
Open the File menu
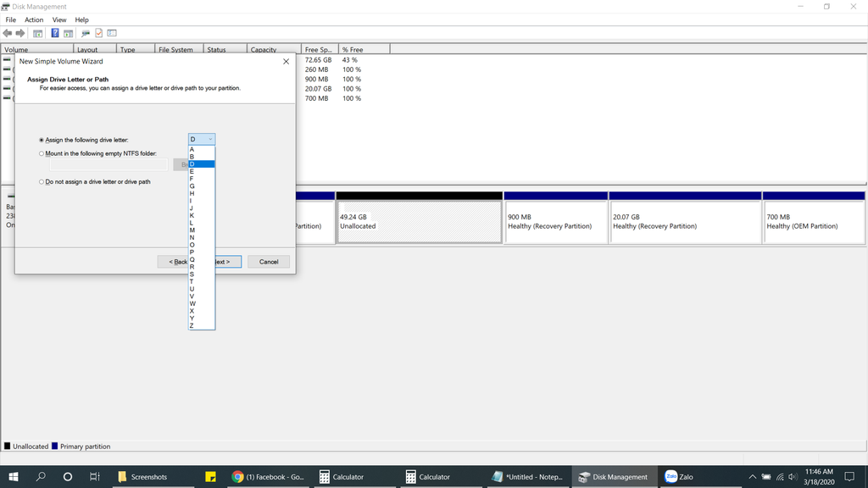[x=10, y=20]
